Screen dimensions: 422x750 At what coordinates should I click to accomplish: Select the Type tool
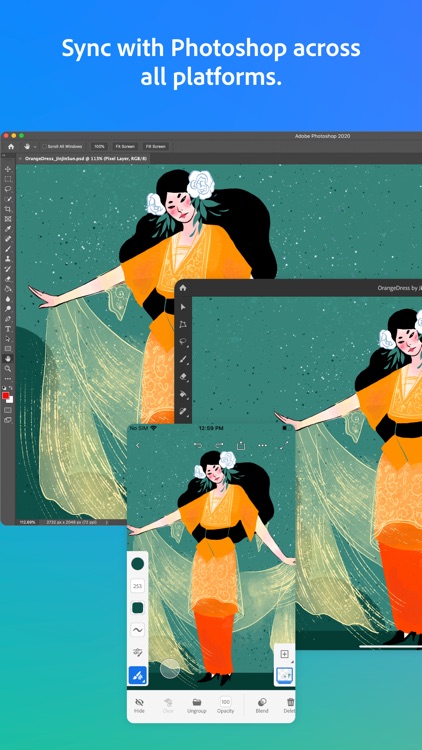(x=8, y=329)
